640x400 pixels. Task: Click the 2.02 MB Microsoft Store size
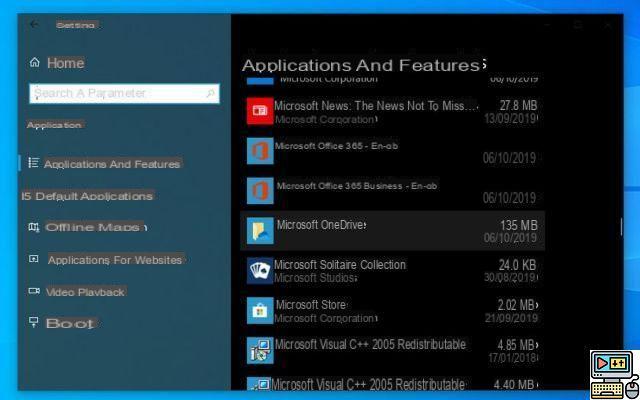click(516, 305)
